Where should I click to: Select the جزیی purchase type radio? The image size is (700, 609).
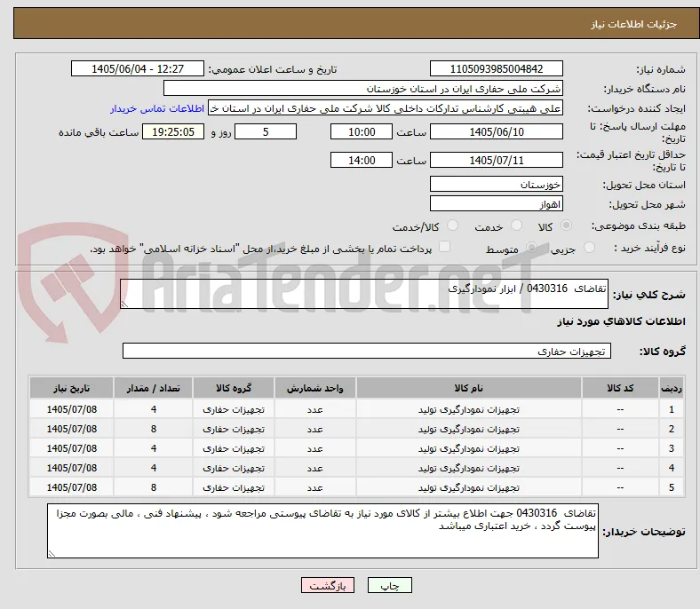(x=589, y=248)
